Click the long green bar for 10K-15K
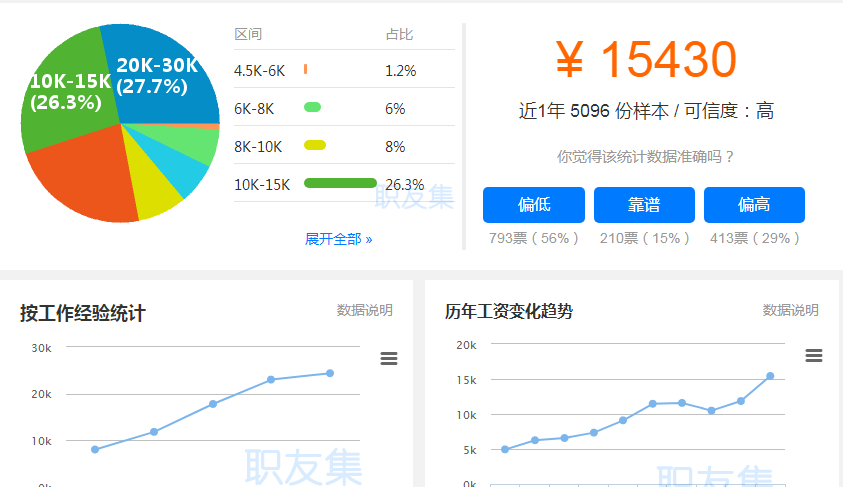 tap(340, 184)
